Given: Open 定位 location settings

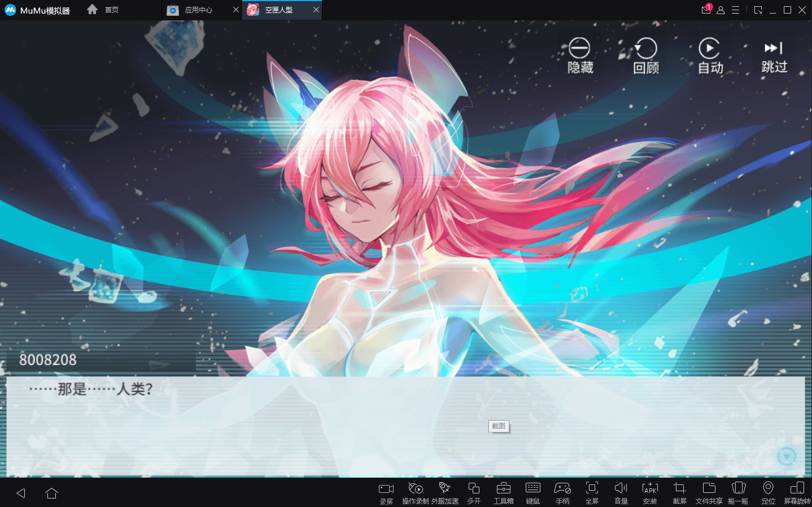Looking at the screenshot, I should point(768,493).
